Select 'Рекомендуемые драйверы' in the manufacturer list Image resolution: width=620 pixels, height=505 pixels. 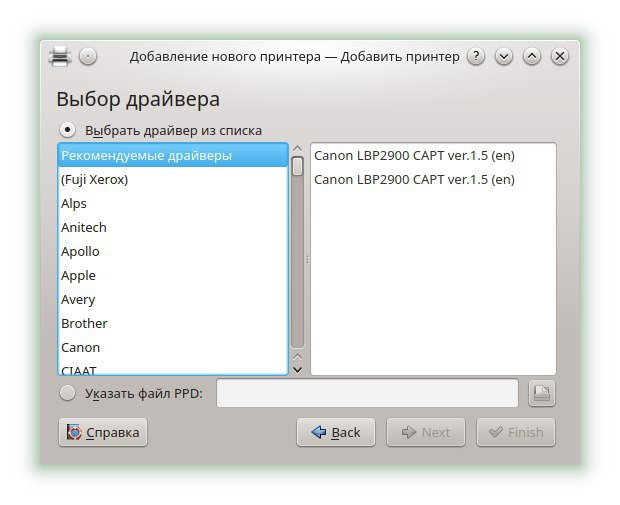pyautogui.click(x=173, y=155)
